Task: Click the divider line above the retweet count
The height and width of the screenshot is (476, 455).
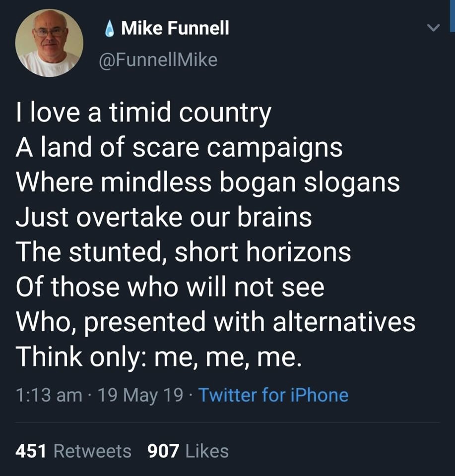Action: [227, 422]
